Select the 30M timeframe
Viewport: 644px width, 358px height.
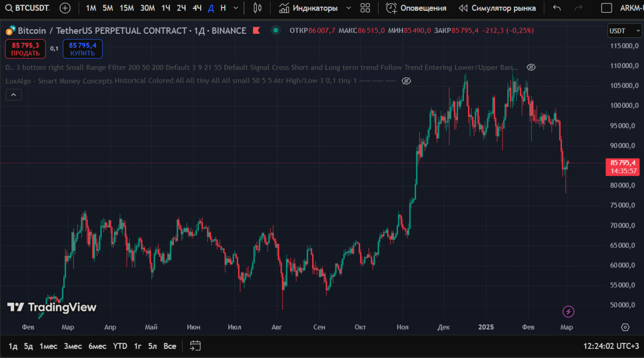(x=148, y=8)
